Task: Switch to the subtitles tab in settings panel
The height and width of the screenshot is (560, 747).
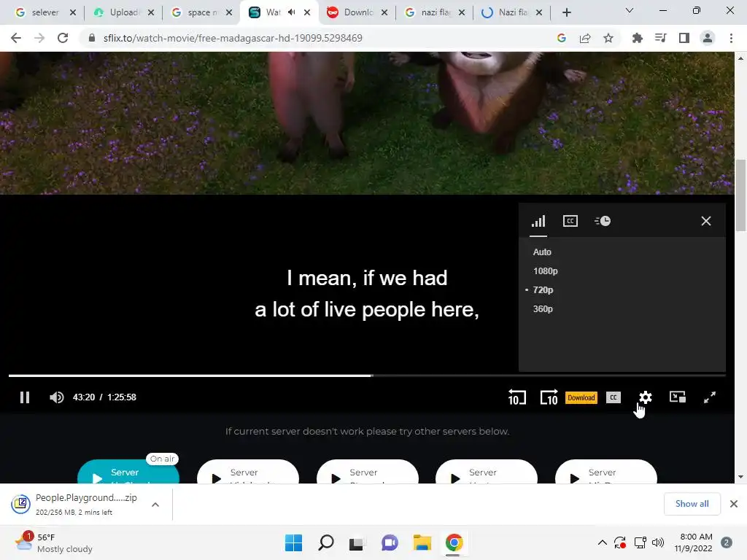Action: pyautogui.click(x=570, y=221)
